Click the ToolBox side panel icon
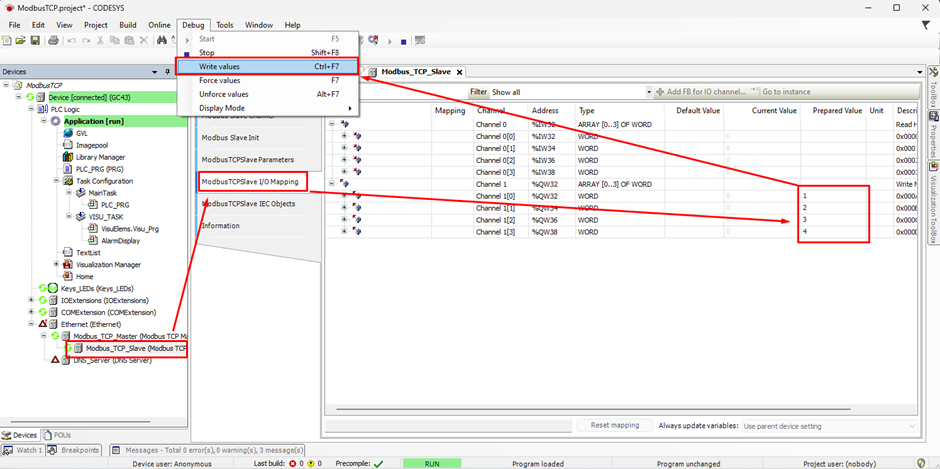Viewport: 940px width, 469px height. 933,73
